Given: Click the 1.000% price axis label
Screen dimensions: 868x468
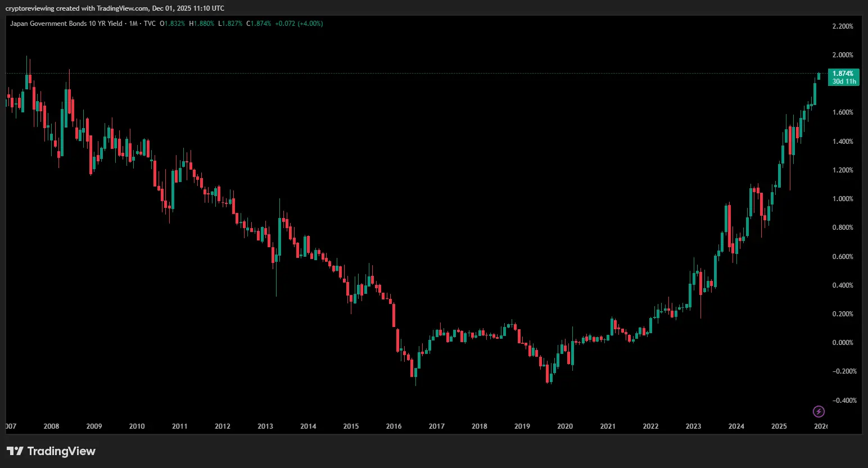Looking at the screenshot, I should (843, 199).
